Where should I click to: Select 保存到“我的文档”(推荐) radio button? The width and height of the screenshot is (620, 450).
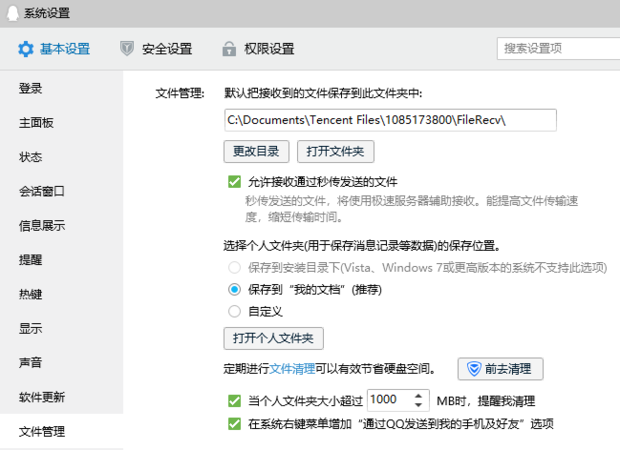click(234, 289)
